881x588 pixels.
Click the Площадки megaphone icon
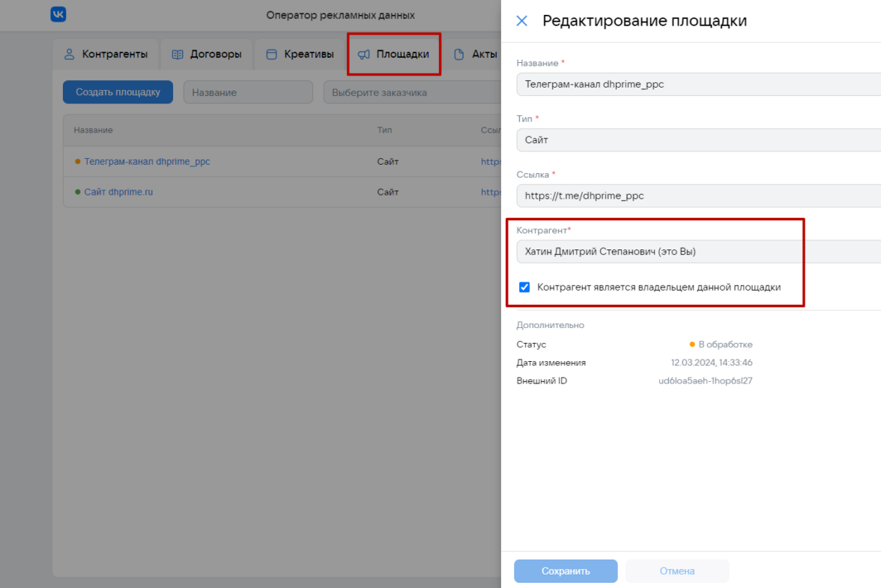click(x=364, y=54)
